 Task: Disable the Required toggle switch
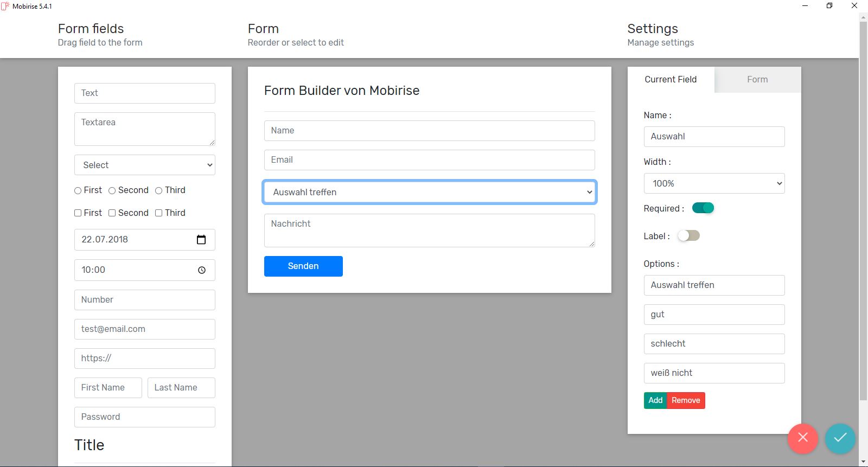coord(703,208)
